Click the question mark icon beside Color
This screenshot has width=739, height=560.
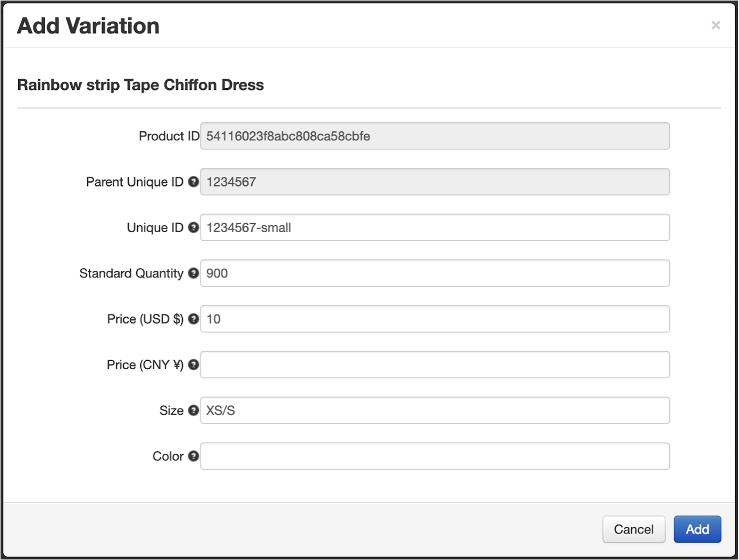click(x=194, y=456)
